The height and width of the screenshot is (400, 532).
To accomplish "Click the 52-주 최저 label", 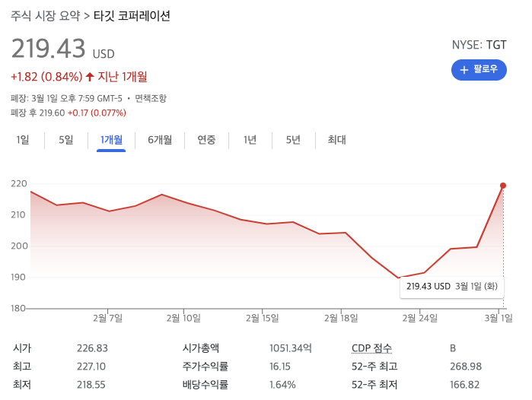I will [374, 385].
